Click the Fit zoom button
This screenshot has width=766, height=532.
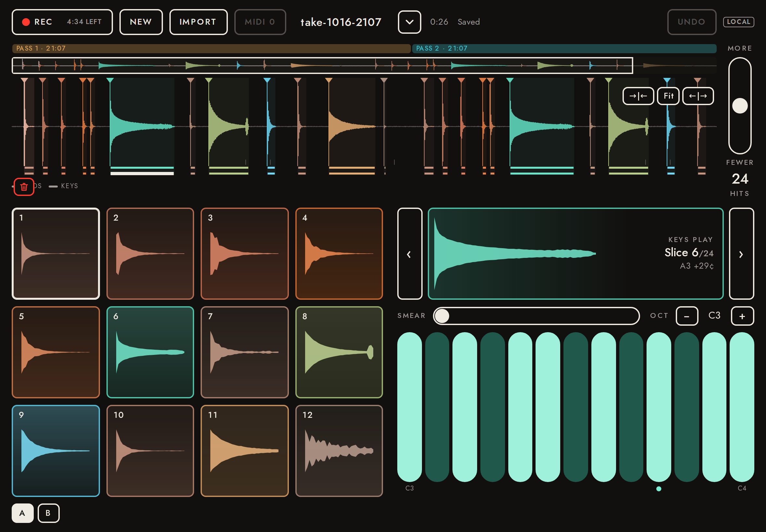[668, 96]
